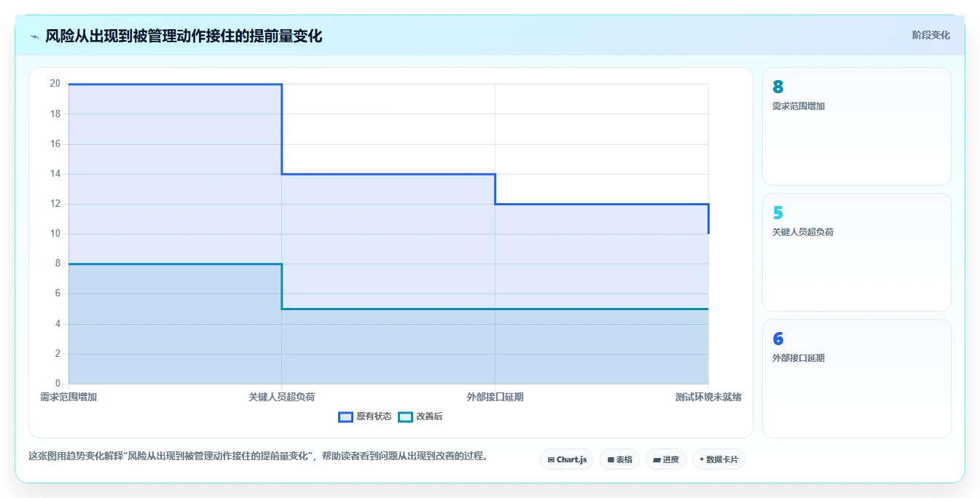Image resolution: width=980 pixels, height=498 pixels.
Task: Click the large number 8 in first card
Action: [777, 87]
